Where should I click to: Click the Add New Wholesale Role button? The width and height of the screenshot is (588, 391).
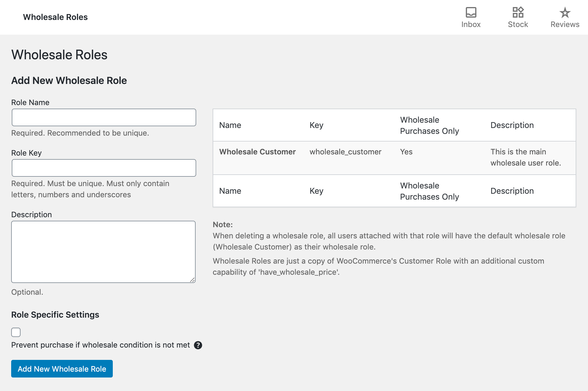coord(62,369)
